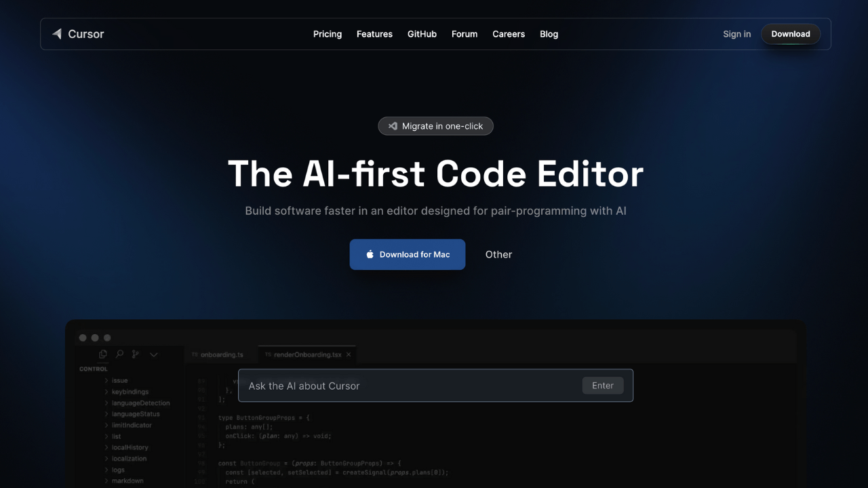The image size is (868, 488).
Task: Click the VS Code icon in the Migrate pill
Action: click(x=393, y=126)
